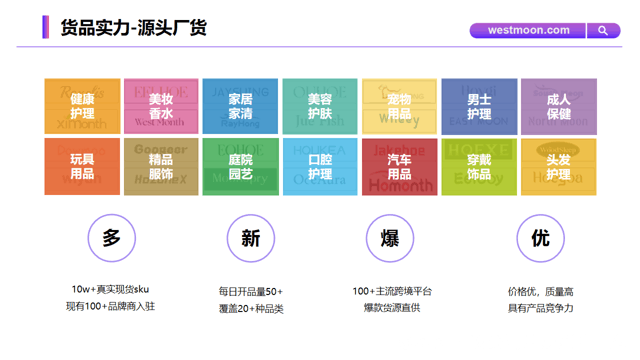Open the 庭院园艺 green tile

tap(240, 167)
